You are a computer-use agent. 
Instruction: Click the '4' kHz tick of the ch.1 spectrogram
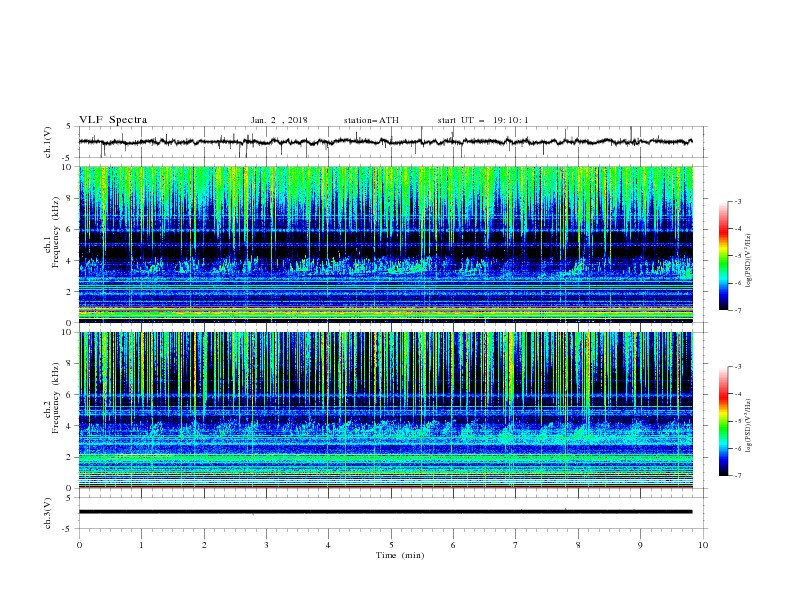[x=70, y=261]
